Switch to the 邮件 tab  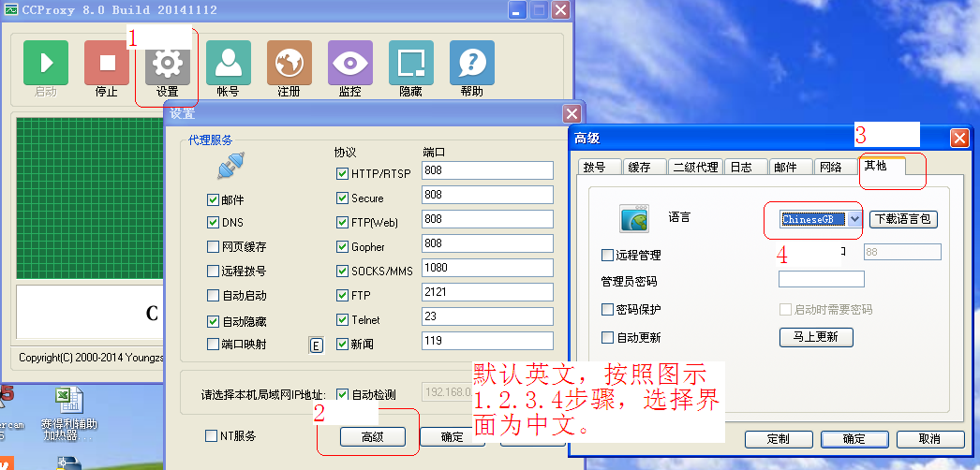[791, 167]
